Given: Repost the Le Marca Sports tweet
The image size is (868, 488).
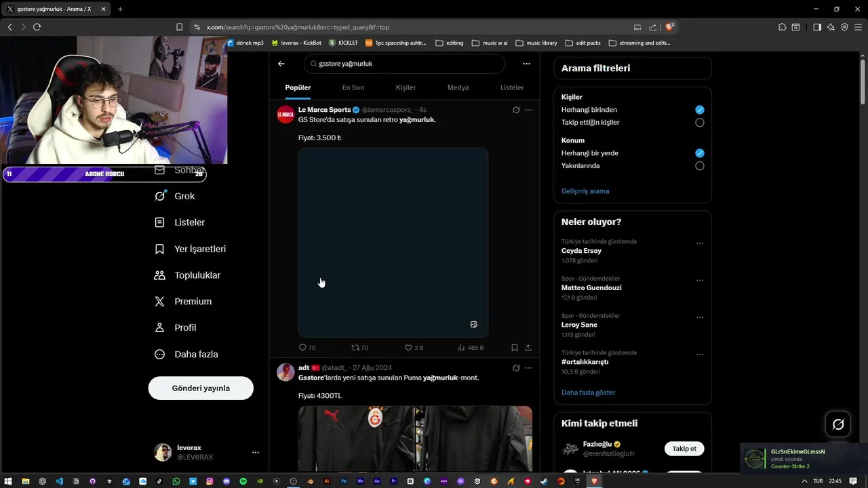Looking at the screenshot, I should coord(359,348).
